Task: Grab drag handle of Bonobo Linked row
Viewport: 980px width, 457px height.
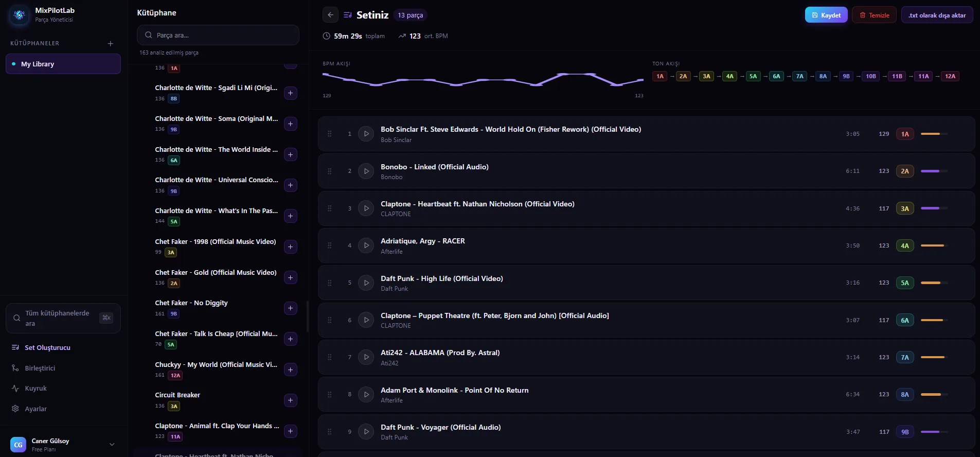Action: [x=330, y=171]
